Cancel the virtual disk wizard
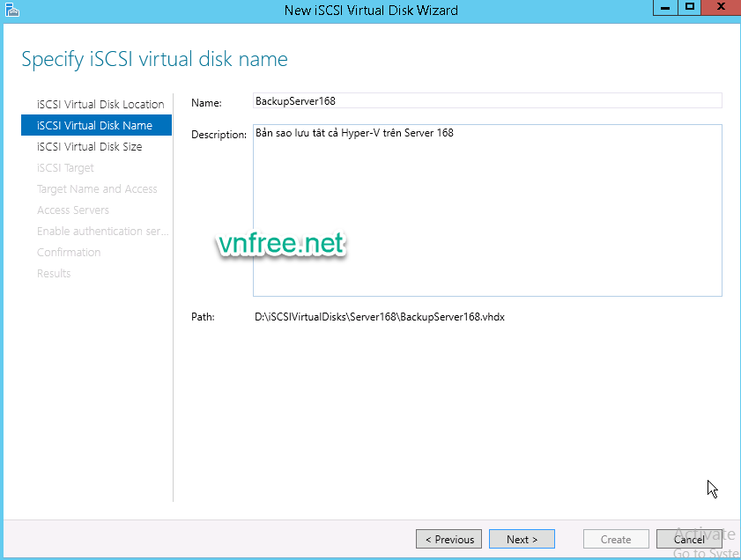 (689, 539)
